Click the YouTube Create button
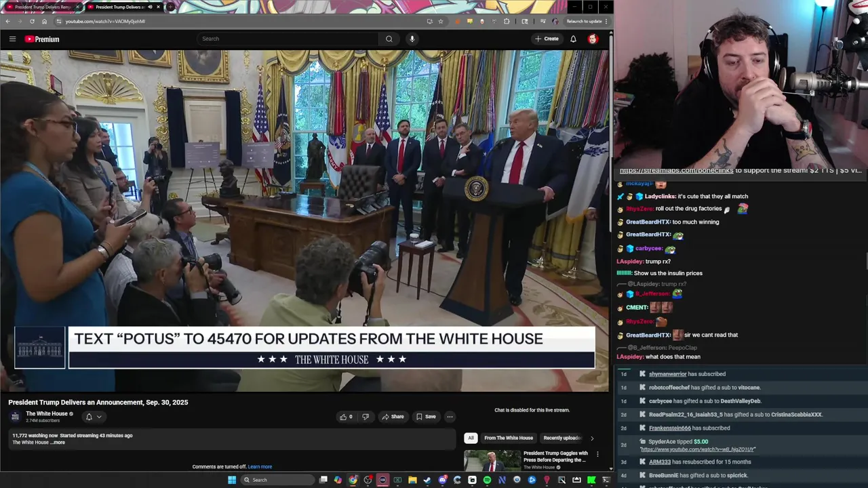This screenshot has width=868, height=488. (547, 39)
